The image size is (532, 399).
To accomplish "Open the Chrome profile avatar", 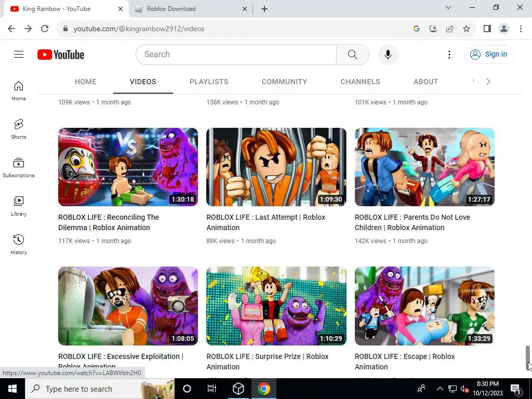I will coord(504,29).
